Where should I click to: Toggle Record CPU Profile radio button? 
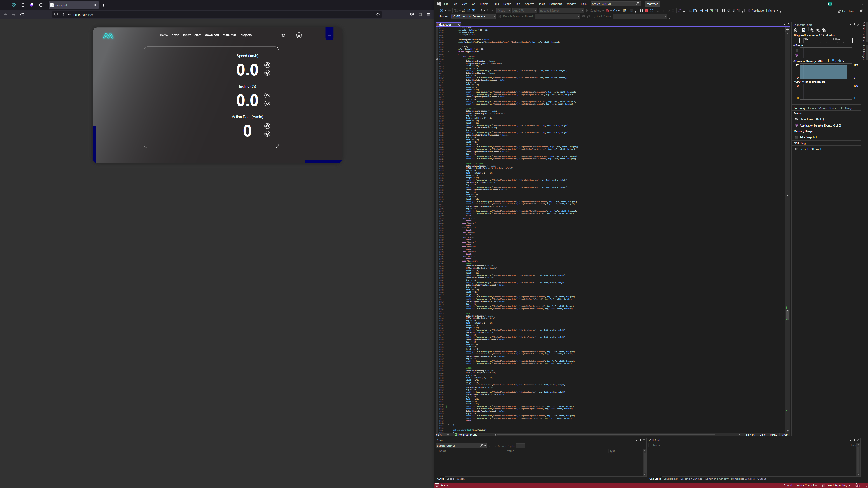797,149
